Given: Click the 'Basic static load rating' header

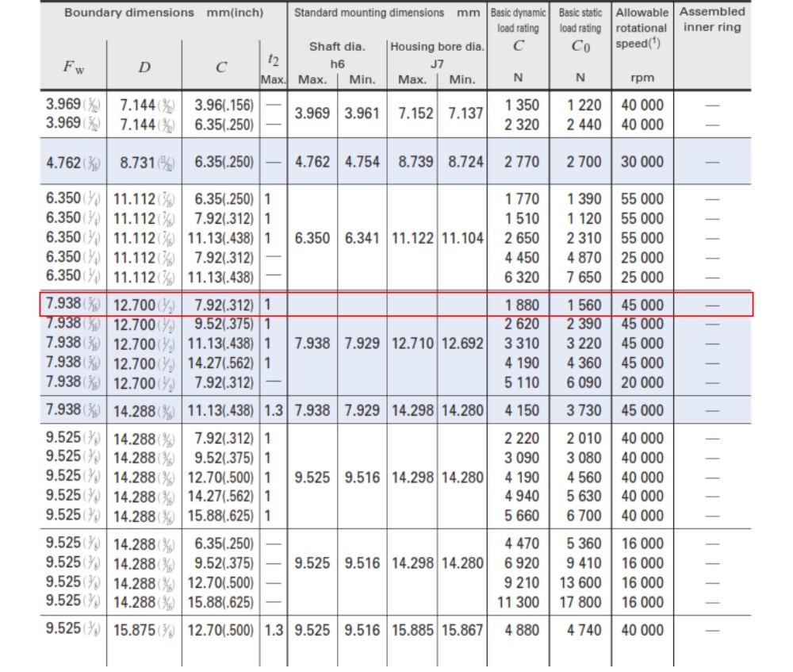Looking at the screenshot, I should [x=580, y=21].
